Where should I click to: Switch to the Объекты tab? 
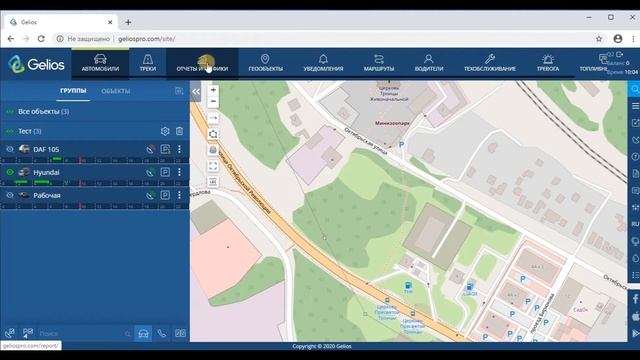[x=116, y=91]
